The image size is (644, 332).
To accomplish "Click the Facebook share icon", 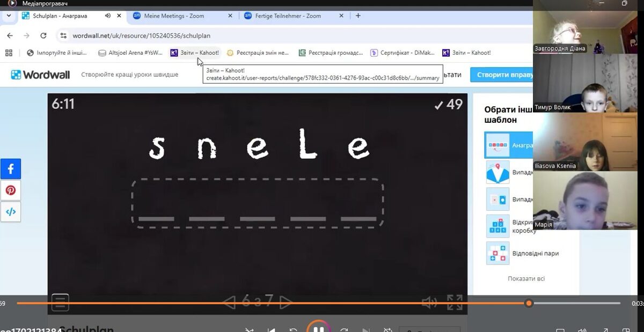I will pyautogui.click(x=10, y=169).
